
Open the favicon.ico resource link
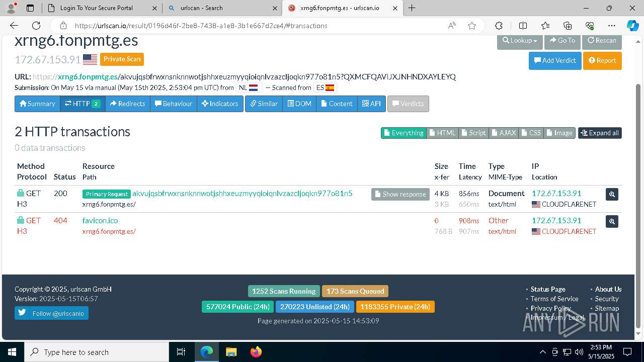click(100, 220)
